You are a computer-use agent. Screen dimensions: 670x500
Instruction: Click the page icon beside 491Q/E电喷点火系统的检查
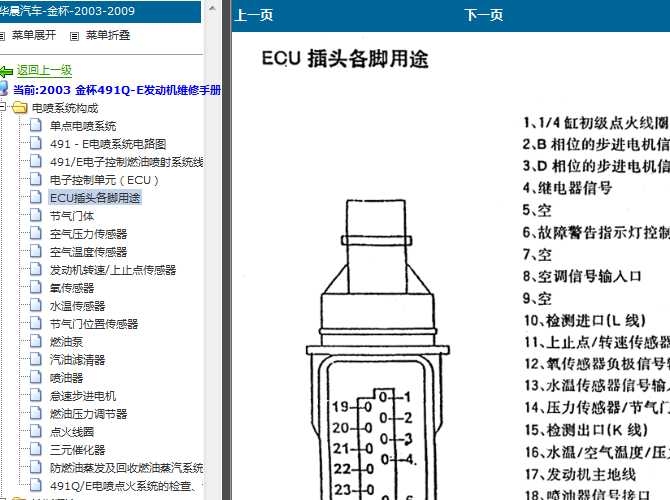(x=36, y=484)
